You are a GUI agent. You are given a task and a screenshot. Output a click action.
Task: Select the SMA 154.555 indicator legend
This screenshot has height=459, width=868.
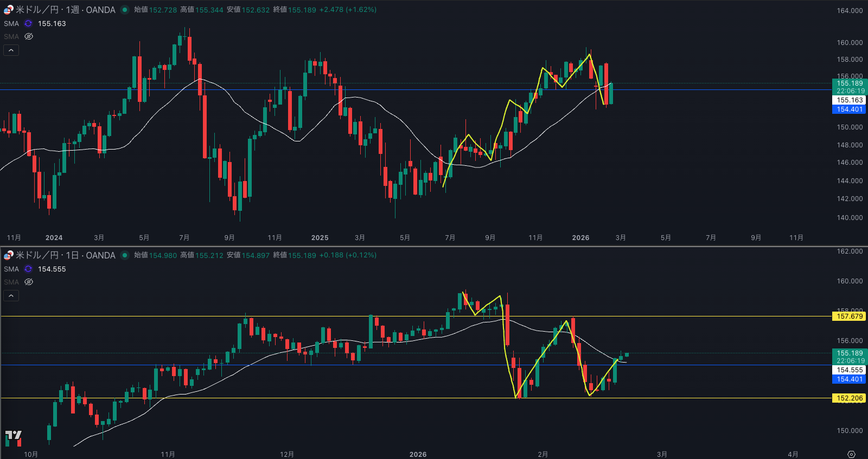coord(11,269)
